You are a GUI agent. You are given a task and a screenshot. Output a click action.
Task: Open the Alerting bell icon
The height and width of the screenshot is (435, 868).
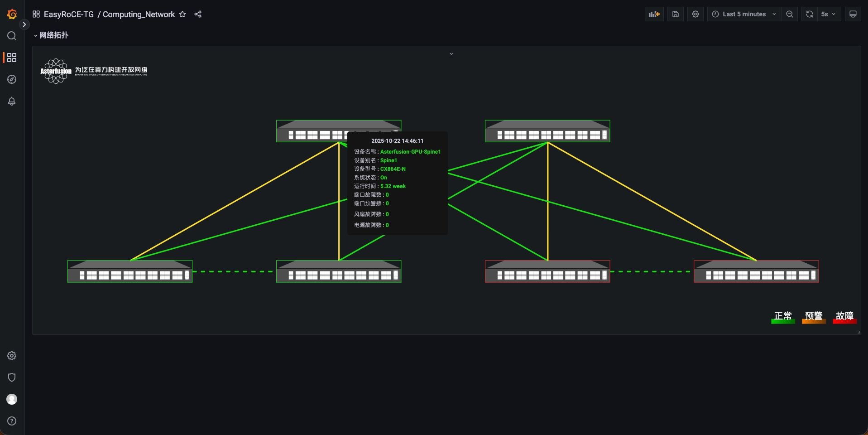pyautogui.click(x=12, y=101)
